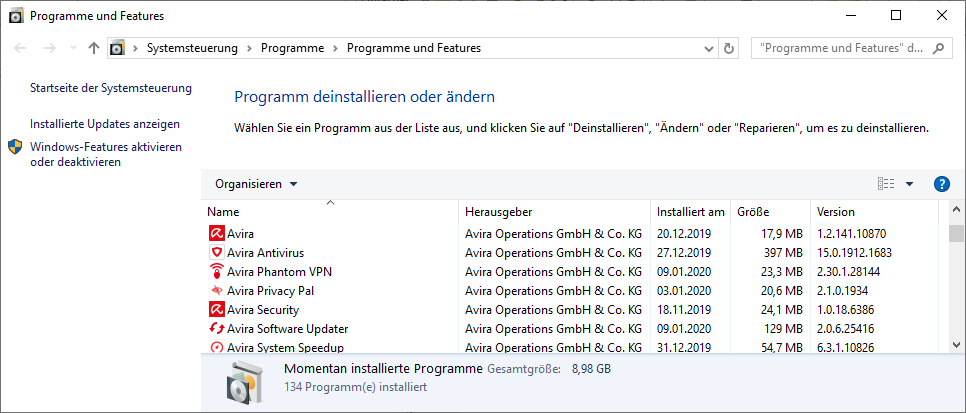This screenshot has width=966, height=413.
Task: Select the Avira Phantom VPN name
Action: 280,272
